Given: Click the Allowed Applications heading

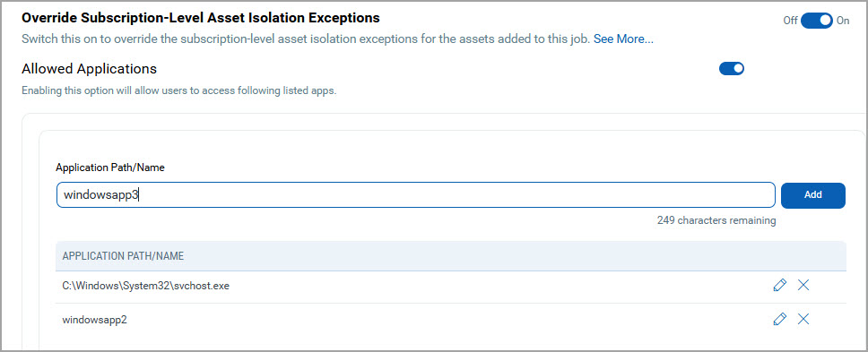Looking at the screenshot, I should pyautogui.click(x=89, y=69).
